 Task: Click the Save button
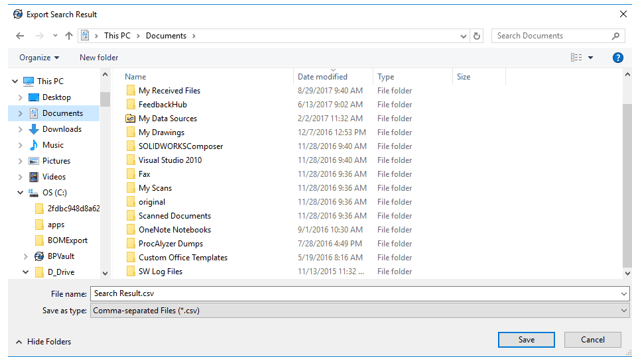point(526,340)
